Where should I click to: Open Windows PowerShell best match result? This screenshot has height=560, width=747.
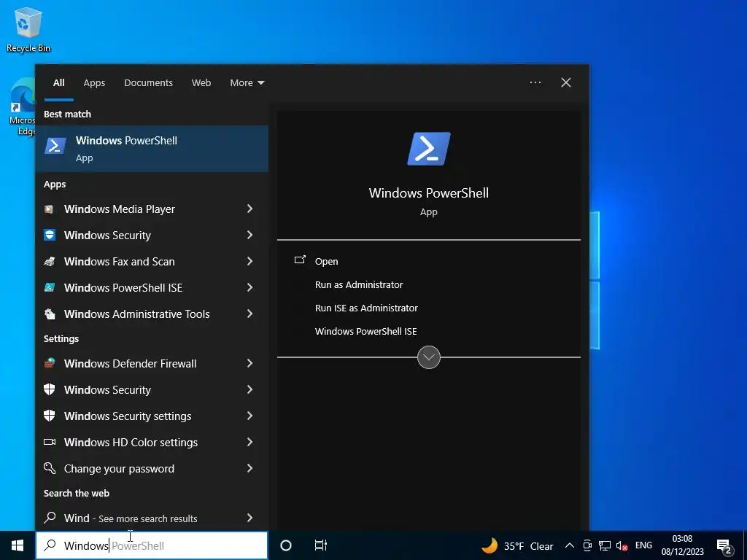pos(152,149)
